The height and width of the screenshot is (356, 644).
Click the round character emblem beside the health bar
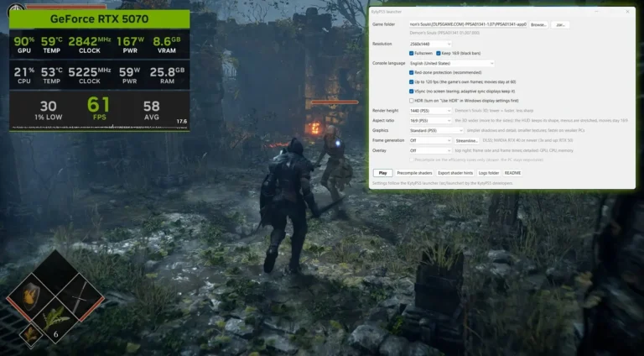16,9
